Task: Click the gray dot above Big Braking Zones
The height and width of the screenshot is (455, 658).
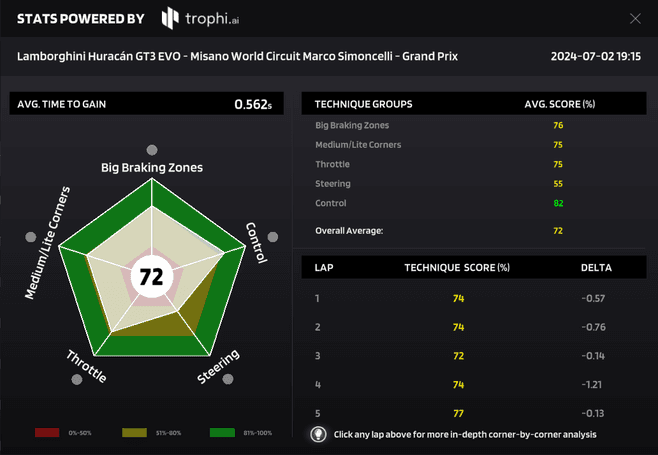Action: [152, 151]
